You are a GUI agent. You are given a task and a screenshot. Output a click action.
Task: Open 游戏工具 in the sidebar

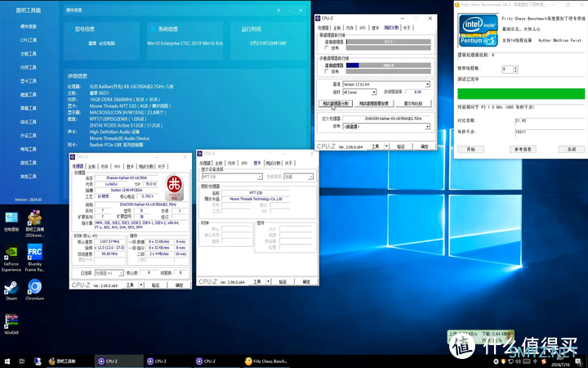29,163
